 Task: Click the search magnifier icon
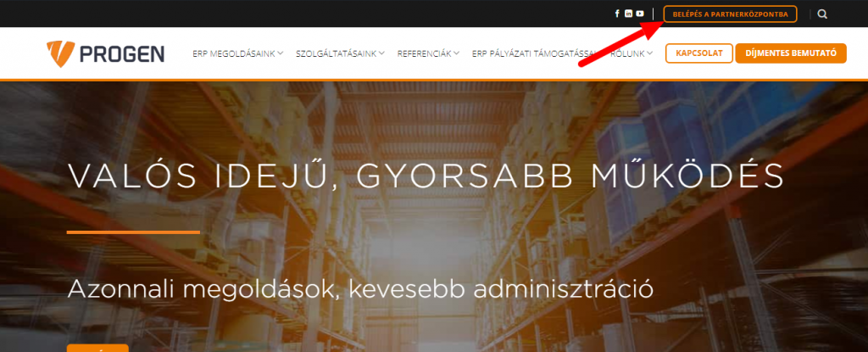[822, 14]
